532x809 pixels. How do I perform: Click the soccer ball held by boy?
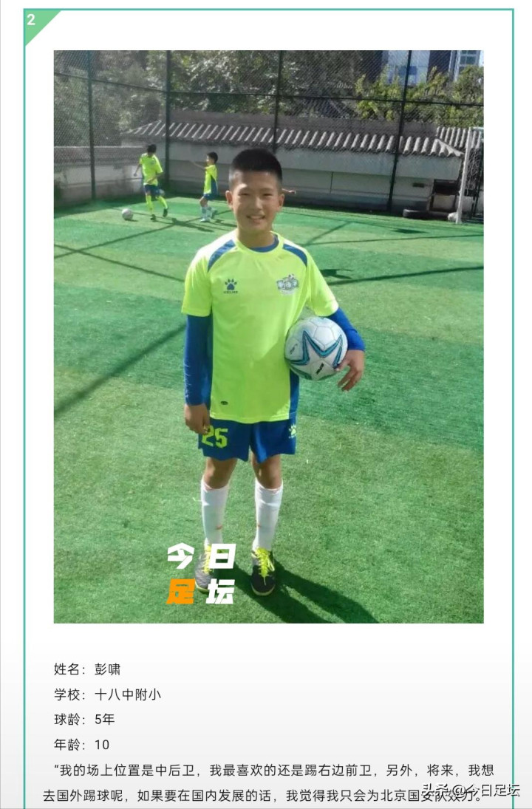pyautogui.click(x=316, y=348)
